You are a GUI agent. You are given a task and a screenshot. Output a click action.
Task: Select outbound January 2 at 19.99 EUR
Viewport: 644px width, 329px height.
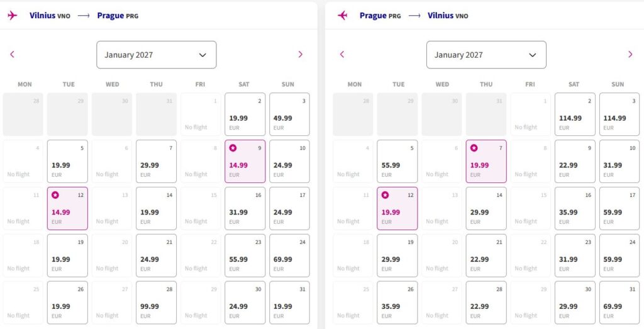(x=245, y=114)
